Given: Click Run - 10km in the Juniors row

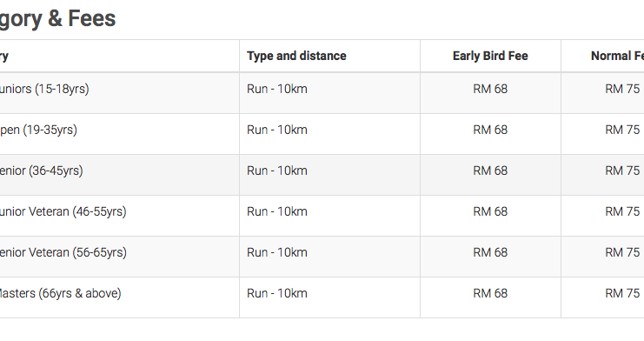Looking at the screenshot, I should coord(277,89).
